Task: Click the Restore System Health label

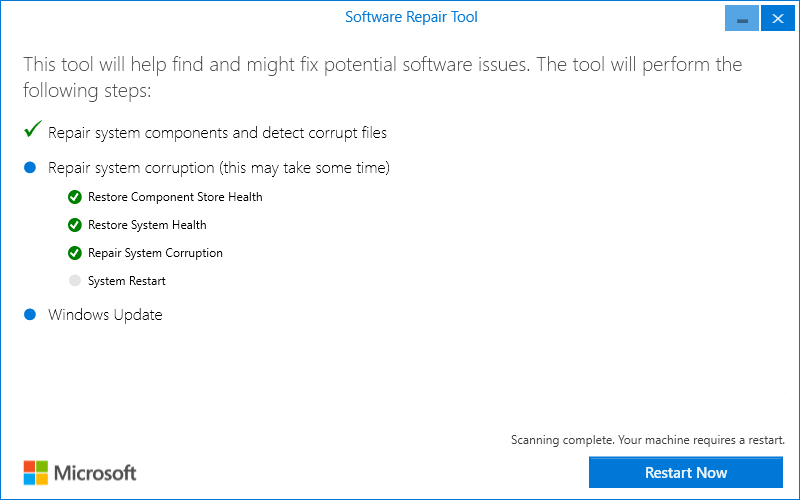Action: click(147, 225)
